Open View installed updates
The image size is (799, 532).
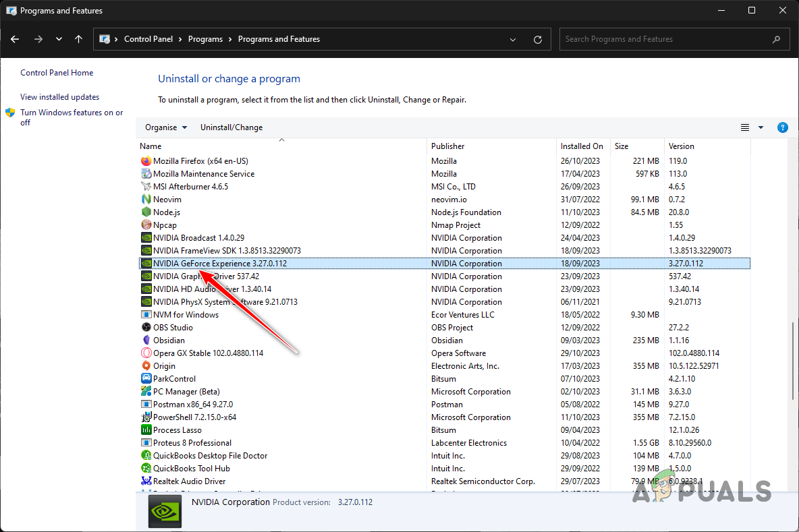(x=59, y=96)
